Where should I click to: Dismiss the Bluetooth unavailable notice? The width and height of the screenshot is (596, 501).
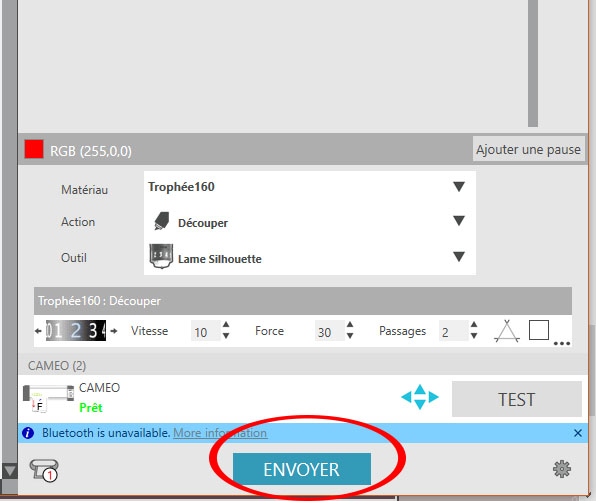tap(578, 433)
